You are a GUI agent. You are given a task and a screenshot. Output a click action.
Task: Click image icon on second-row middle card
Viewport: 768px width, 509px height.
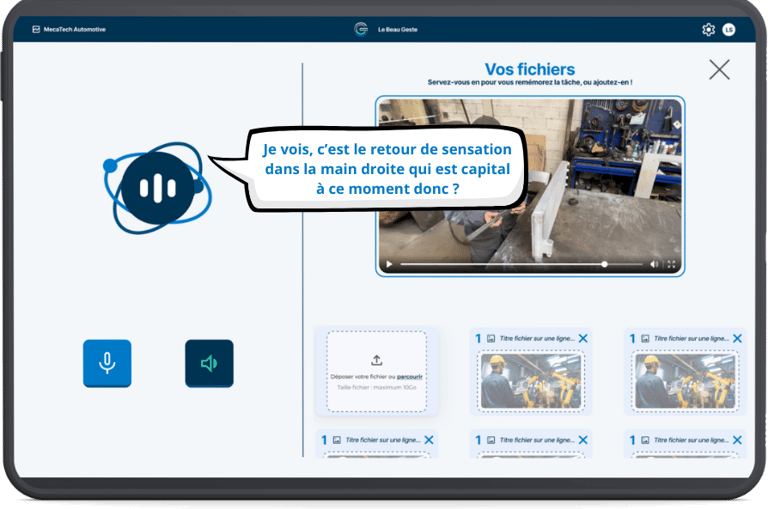[491, 440]
